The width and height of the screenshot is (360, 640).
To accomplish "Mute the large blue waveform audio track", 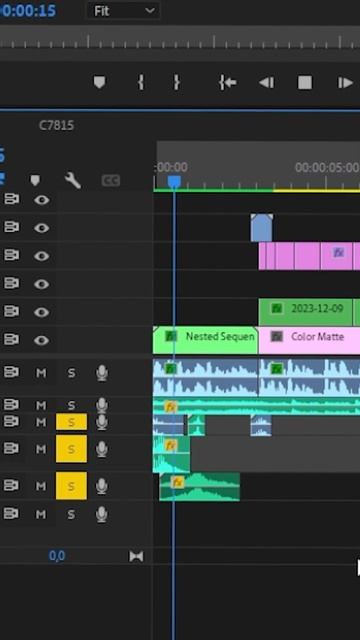I will (41, 373).
